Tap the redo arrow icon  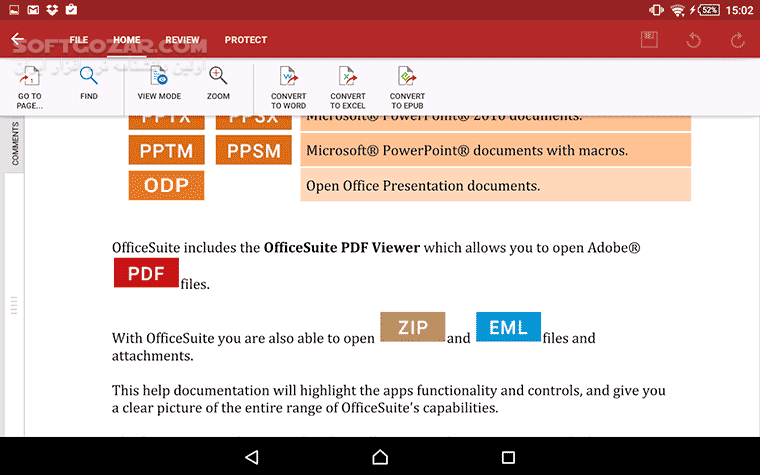pyautogui.click(x=738, y=40)
